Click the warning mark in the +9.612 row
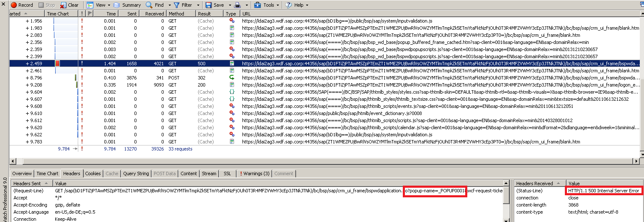This screenshot has width=644, height=222. click(x=82, y=120)
